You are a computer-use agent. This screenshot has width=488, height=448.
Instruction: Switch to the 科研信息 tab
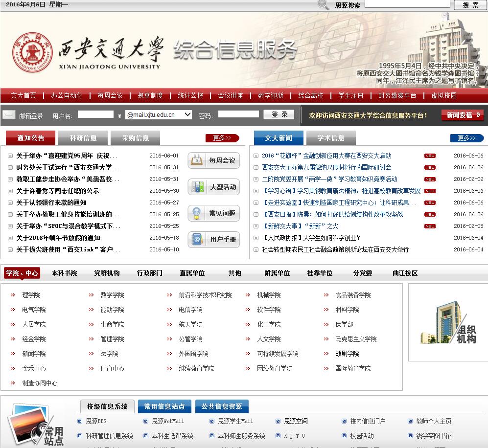point(83,138)
